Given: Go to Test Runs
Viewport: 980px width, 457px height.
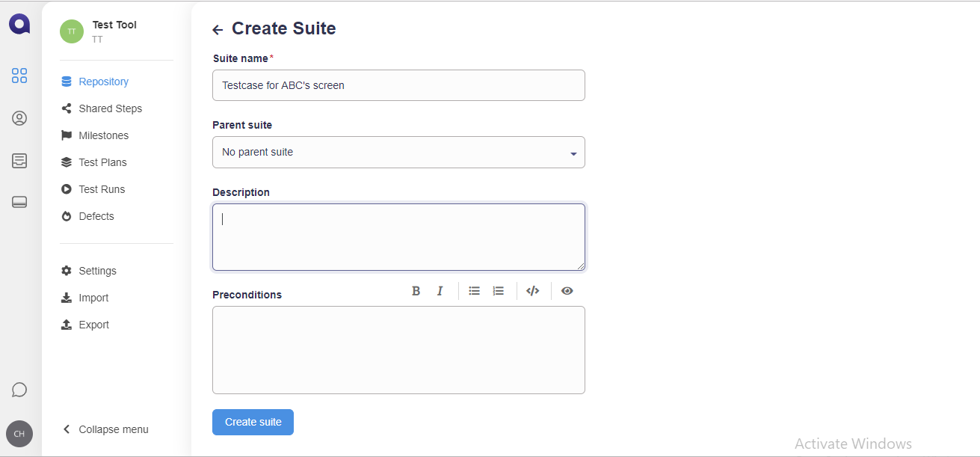Looking at the screenshot, I should click(102, 189).
